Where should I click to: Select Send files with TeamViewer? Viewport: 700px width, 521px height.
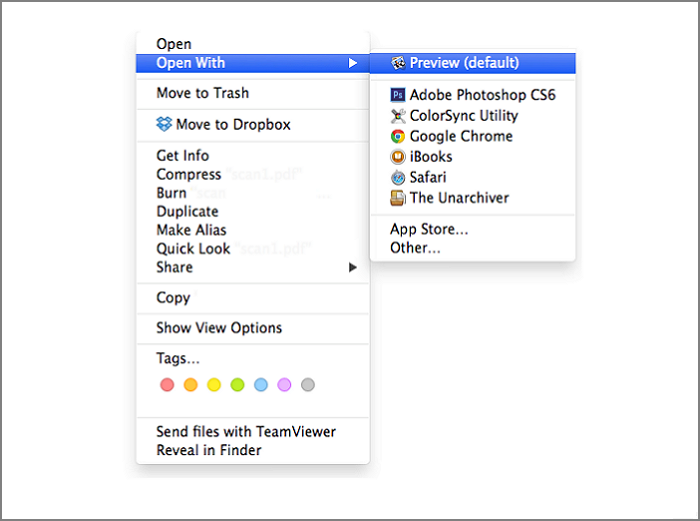[x=246, y=431]
